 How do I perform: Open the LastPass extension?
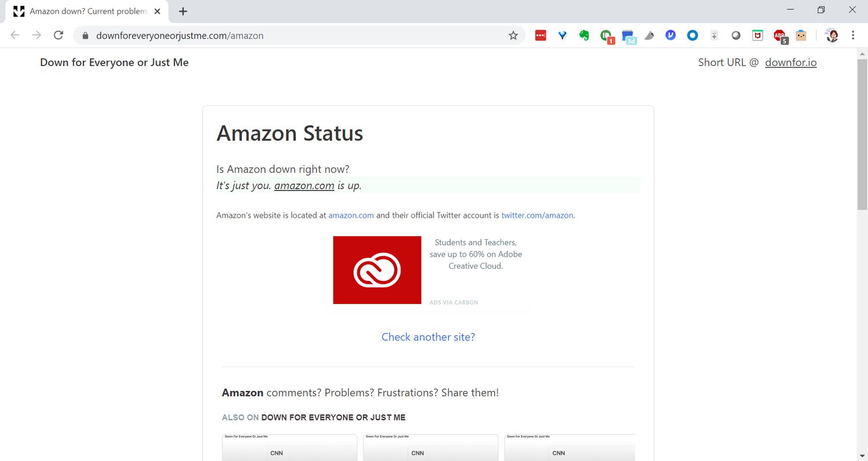540,35
